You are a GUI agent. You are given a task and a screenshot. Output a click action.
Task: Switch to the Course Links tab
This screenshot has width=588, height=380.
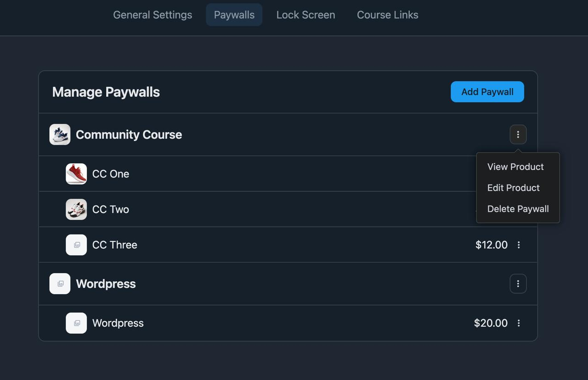click(x=387, y=15)
